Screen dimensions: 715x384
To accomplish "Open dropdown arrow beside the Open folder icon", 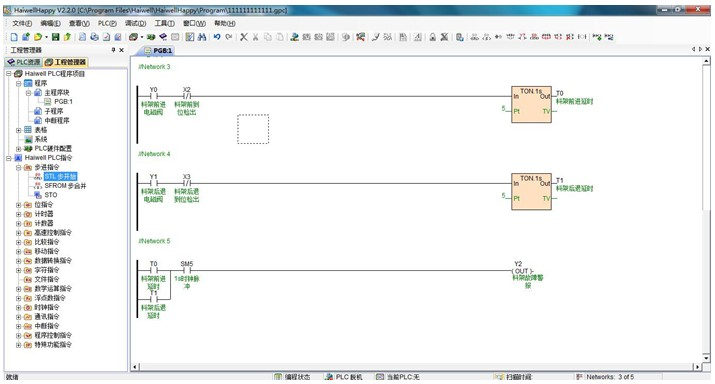I will click(x=47, y=37).
